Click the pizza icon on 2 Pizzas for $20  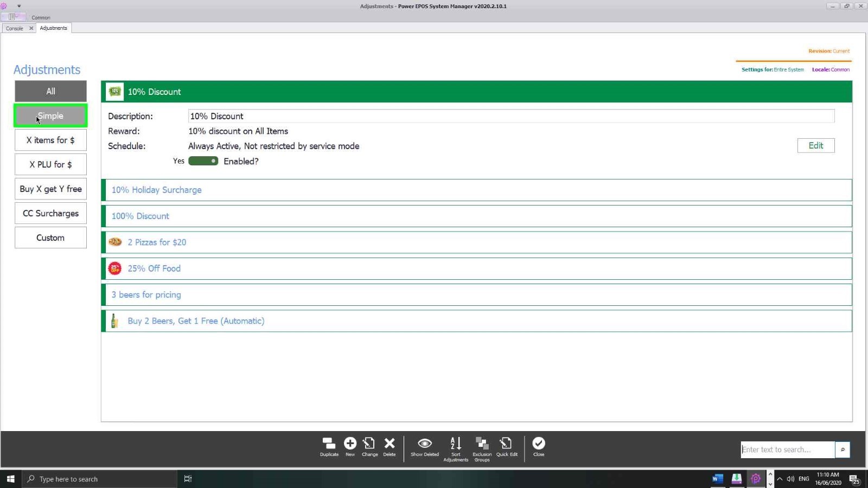pos(115,242)
